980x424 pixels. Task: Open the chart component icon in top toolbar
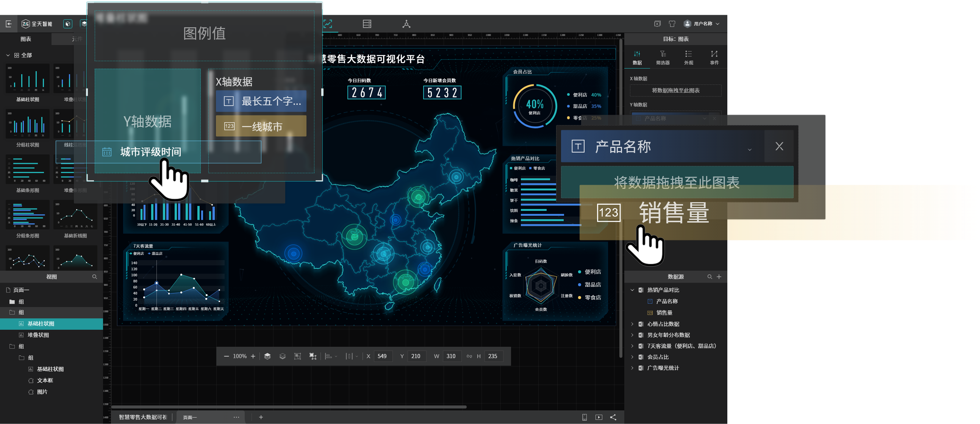[x=328, y=24]
